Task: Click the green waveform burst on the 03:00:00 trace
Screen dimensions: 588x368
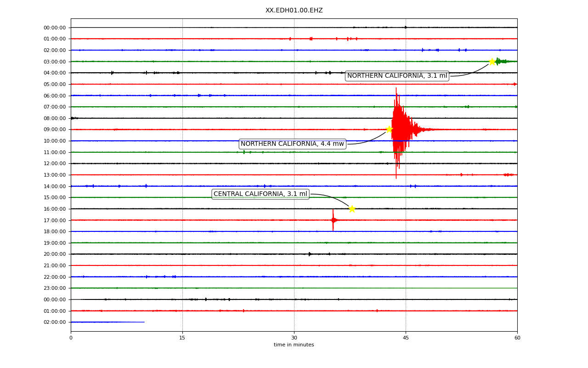Action: (x=501, y=61)
